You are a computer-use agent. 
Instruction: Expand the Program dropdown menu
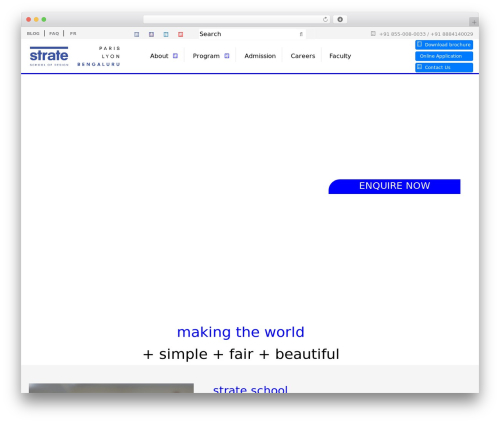[x=211, y=56]
